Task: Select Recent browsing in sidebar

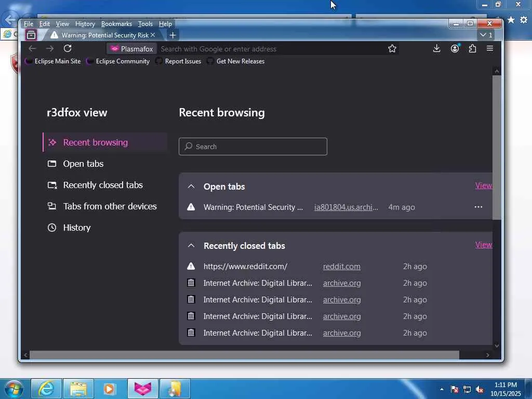Action: click(x=105, y=142)
